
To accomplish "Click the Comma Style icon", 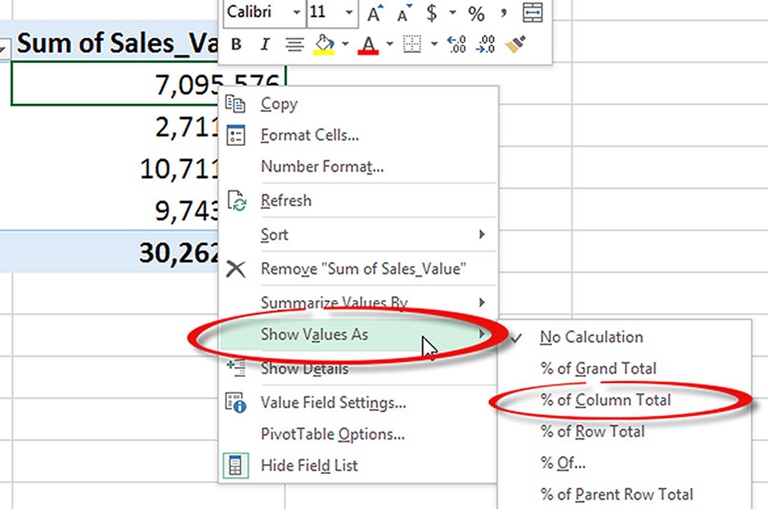I will coord(504,13).
